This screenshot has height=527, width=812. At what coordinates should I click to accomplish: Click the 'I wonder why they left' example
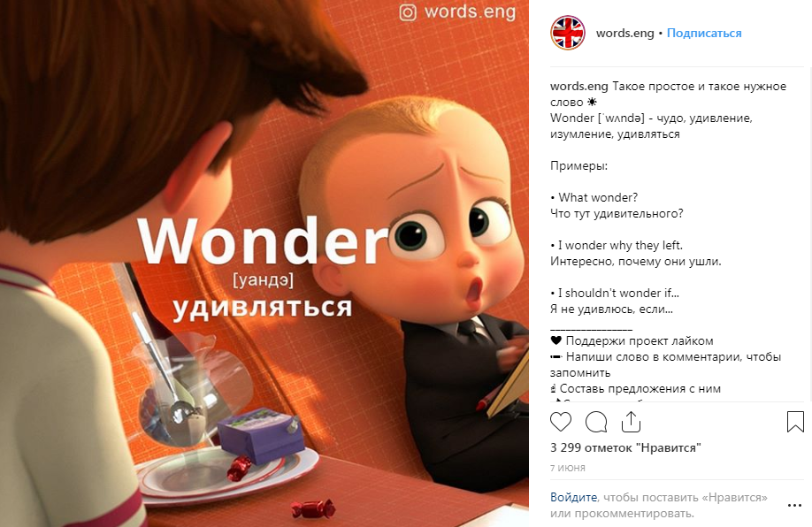(617, 246)
